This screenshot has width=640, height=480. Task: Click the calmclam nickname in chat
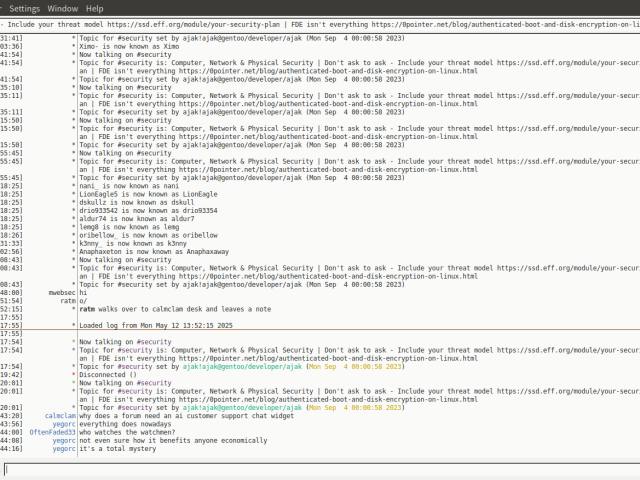click(x=60, y=415)
